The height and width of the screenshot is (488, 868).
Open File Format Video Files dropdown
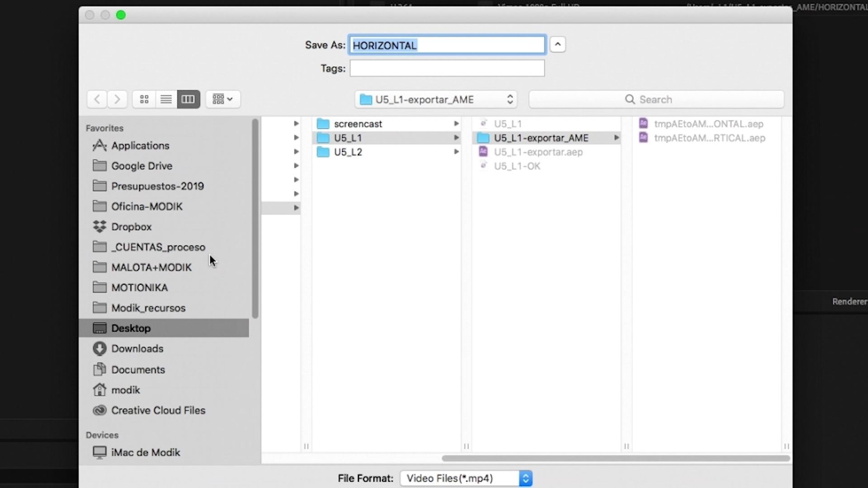click(x=466, y=479)
